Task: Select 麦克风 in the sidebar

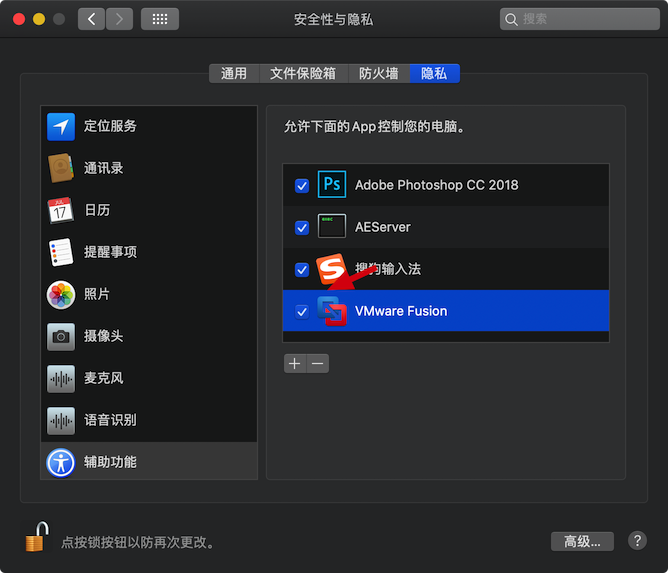Action: click(149, 378)
